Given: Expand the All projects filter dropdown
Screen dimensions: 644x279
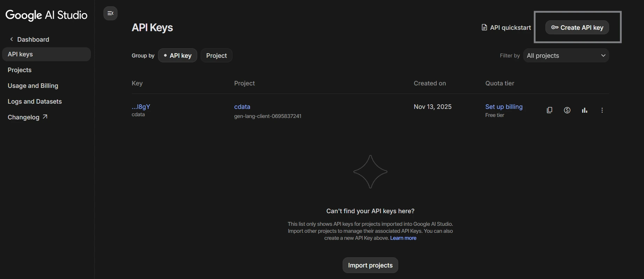Looking at the screenshot, I should pyautogui.click(x=566, y=56).
